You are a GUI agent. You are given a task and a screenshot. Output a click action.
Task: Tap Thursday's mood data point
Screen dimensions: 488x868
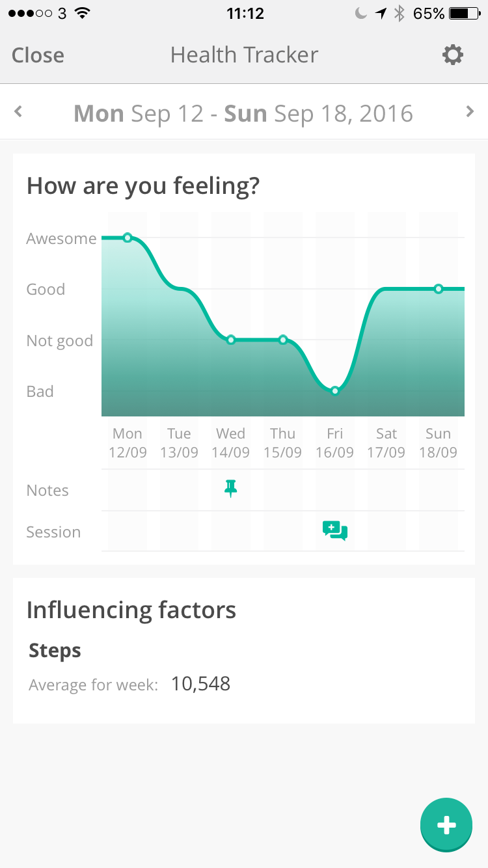pos(283,340)
